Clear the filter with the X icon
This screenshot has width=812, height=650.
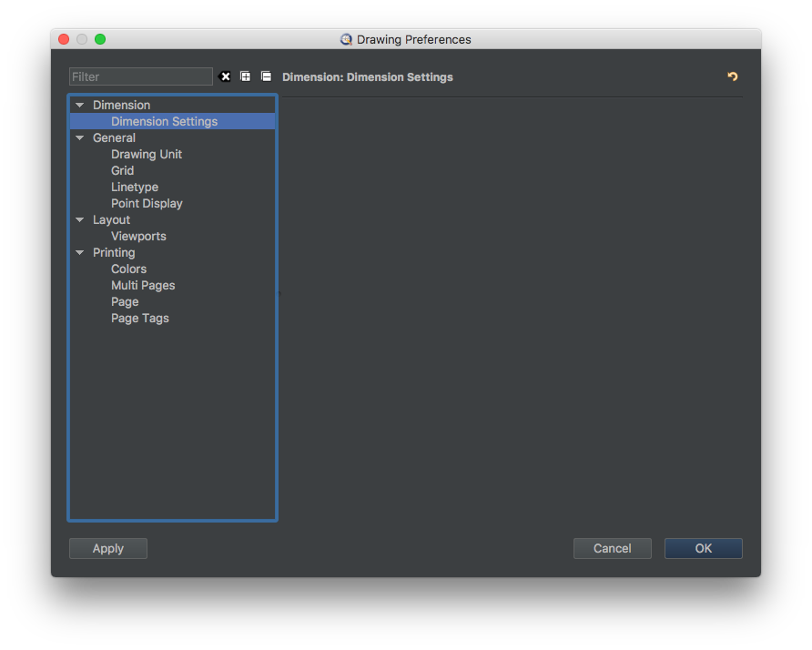click(226, 76)
